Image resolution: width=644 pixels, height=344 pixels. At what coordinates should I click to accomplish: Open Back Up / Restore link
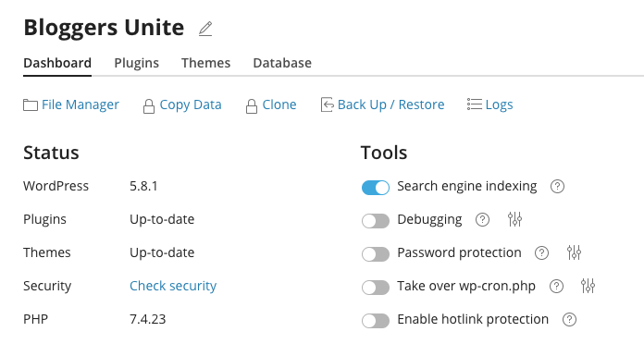click(x=391, y=104)
